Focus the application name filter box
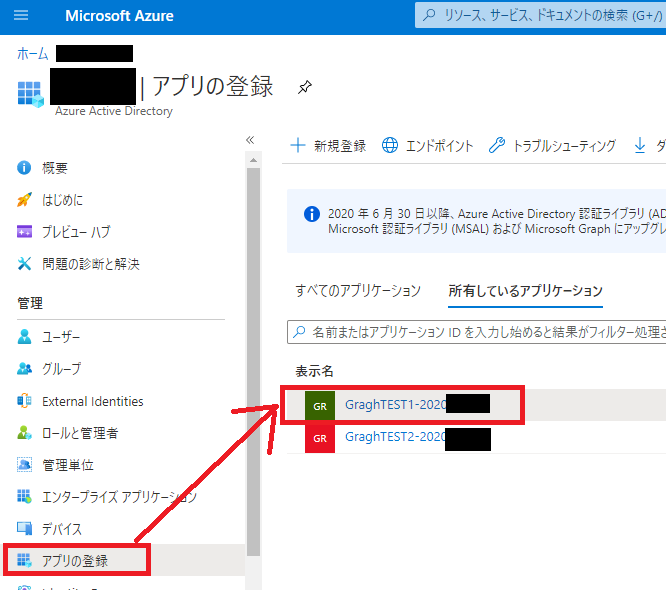Image resolution: width=666 pixels, height=590 pixels. click(477, 332)
